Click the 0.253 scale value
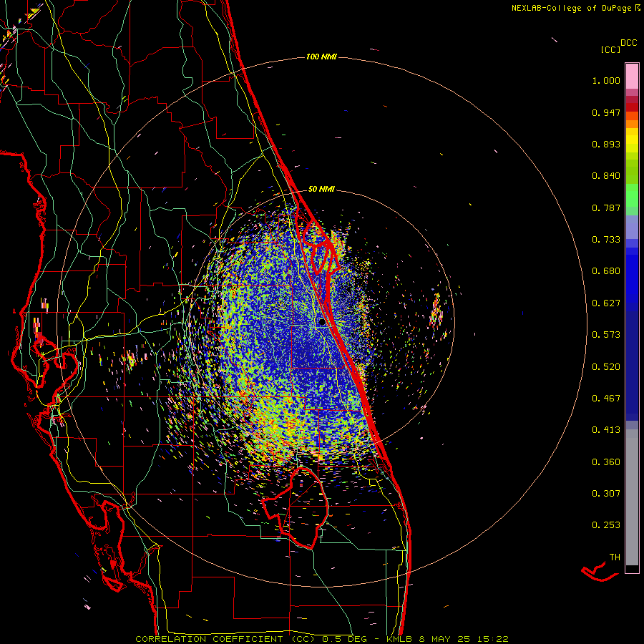This screenshot has width=644, height=644. [606, 525]
